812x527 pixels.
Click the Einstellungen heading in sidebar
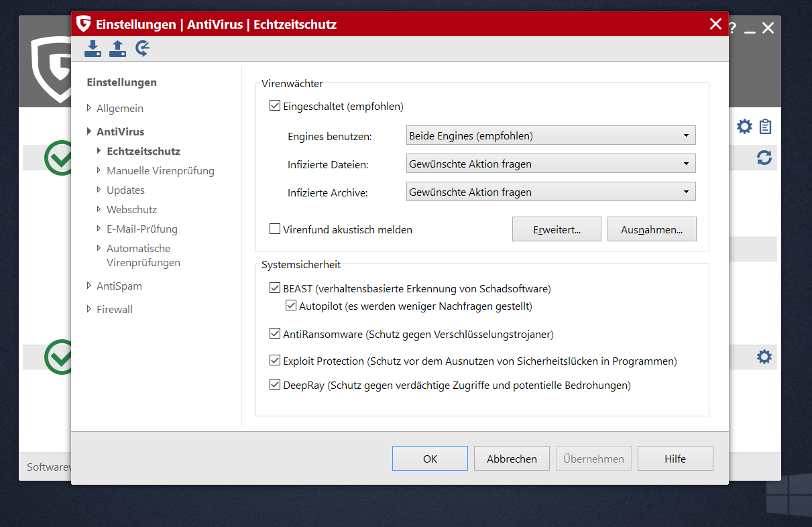click(x=121, y=82)
